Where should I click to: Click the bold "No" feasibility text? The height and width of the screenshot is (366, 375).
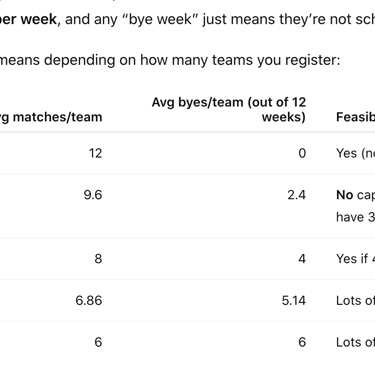click(345, 195)
